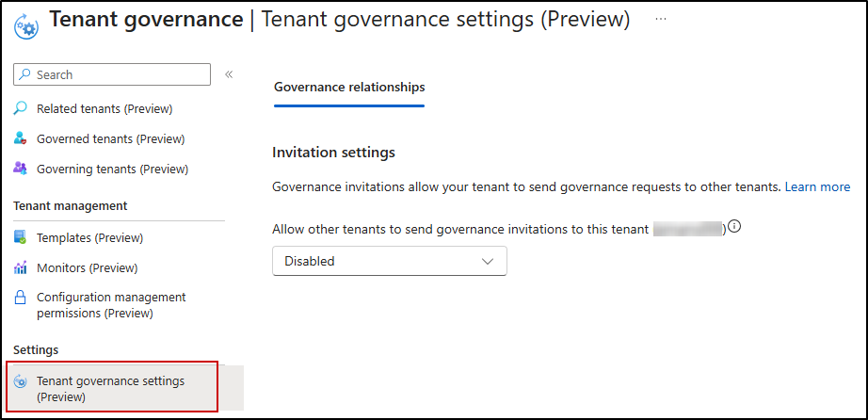Click the Governed tenants icon
The image size is (868, 420).
[21, 139]
